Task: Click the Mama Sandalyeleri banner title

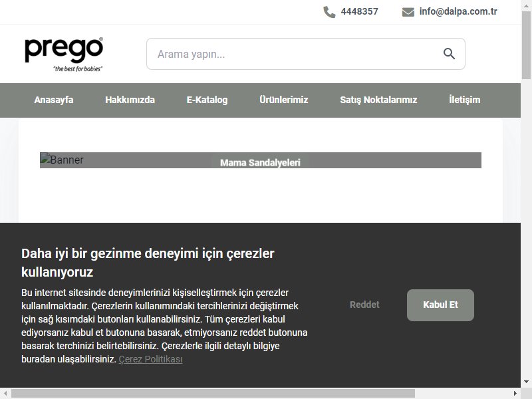Action: 260,162
